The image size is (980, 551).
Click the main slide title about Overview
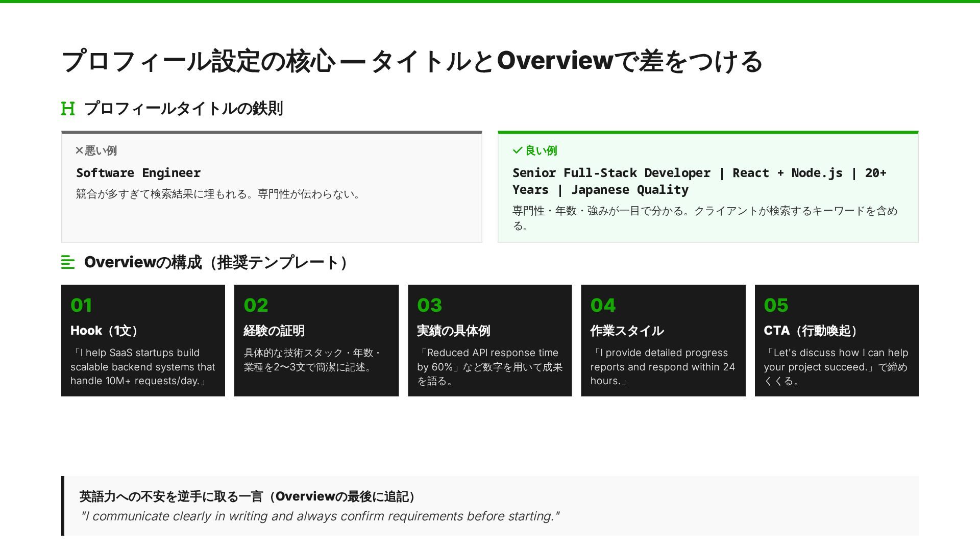coord(411,61)
